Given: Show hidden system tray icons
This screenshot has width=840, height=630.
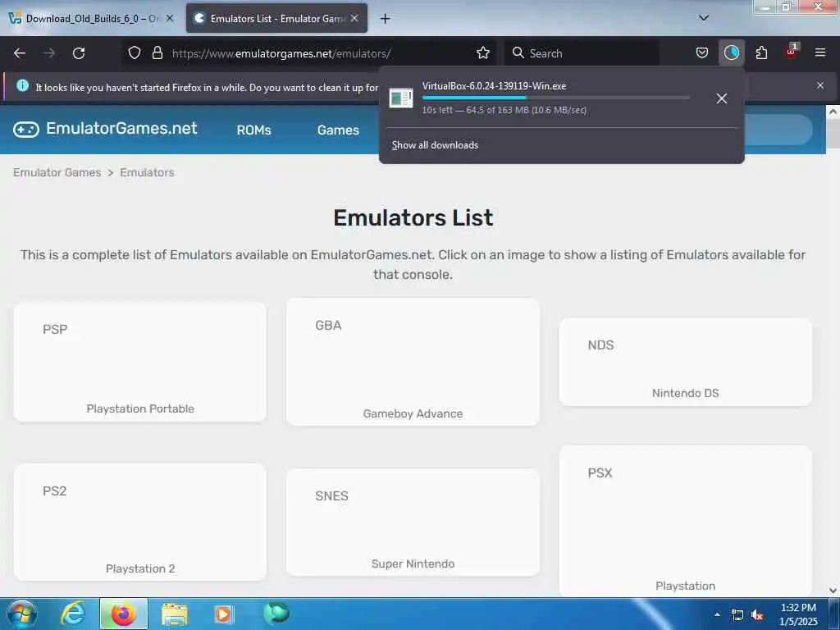Looking at the screenshot, I should [x=717, y=614].
